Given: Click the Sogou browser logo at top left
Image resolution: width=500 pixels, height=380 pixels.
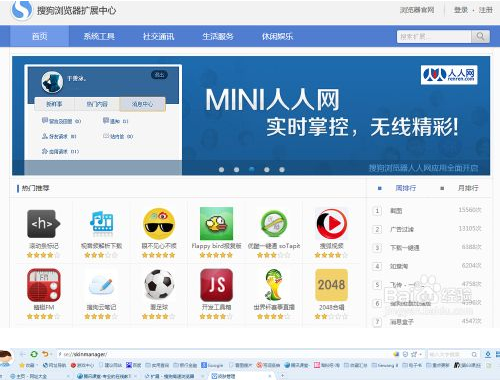Looking at the screenshot, I should click(x=22, y=10).
